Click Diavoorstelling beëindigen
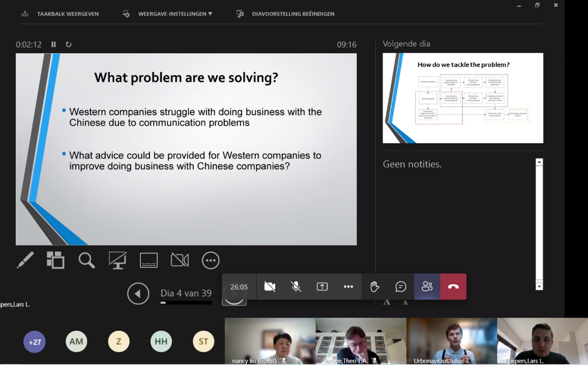 point(293,14)
